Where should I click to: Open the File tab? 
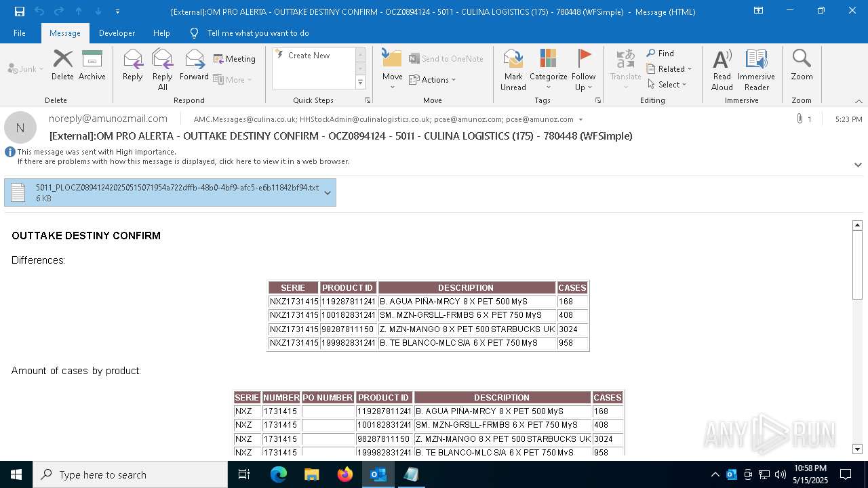20,33
